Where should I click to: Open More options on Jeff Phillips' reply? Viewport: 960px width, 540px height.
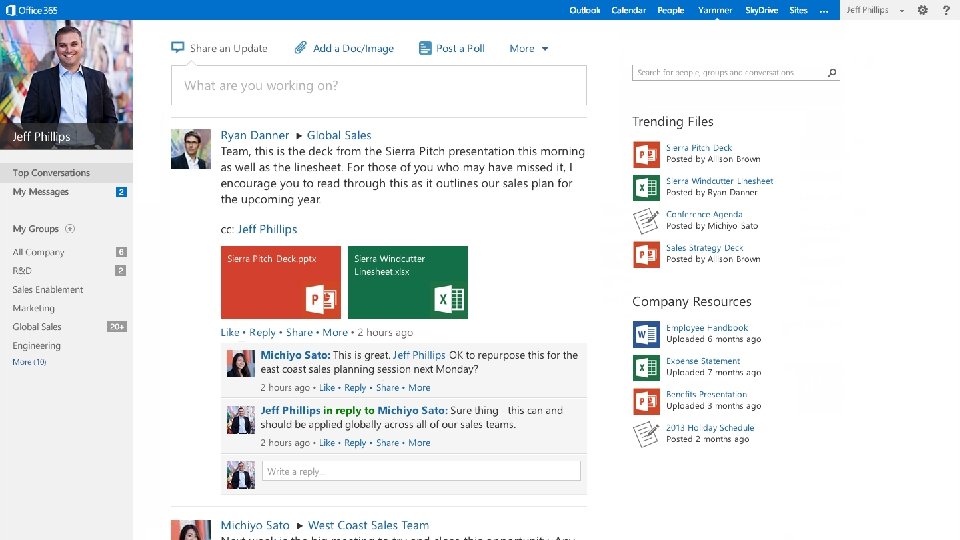pyautogui.click(x=419, y=443)
